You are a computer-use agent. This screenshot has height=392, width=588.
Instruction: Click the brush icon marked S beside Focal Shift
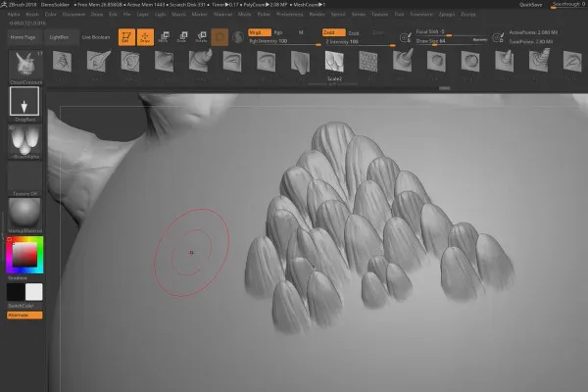coord(406,37)
